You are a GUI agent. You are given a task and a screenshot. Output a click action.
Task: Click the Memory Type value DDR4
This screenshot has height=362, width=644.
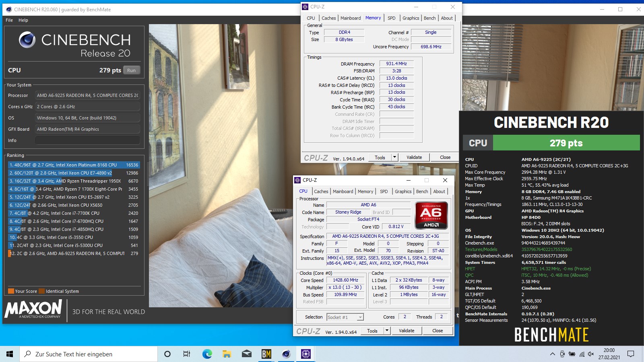click(x=344, y=32)
